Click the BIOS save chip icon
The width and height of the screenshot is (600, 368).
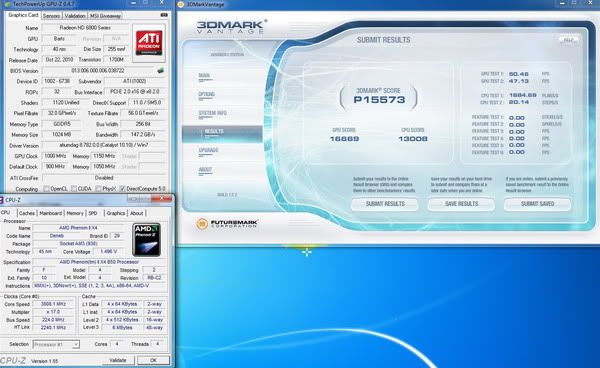click(161, 70)
